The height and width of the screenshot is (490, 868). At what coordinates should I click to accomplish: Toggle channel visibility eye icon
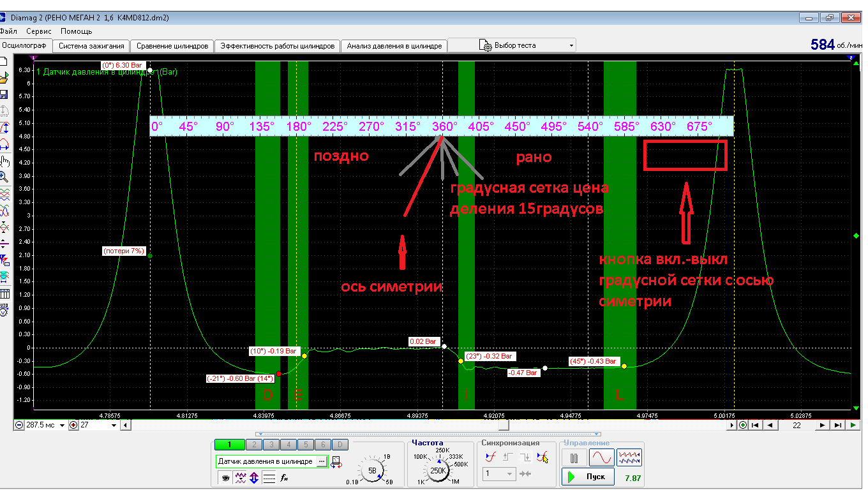coord(225,478)
